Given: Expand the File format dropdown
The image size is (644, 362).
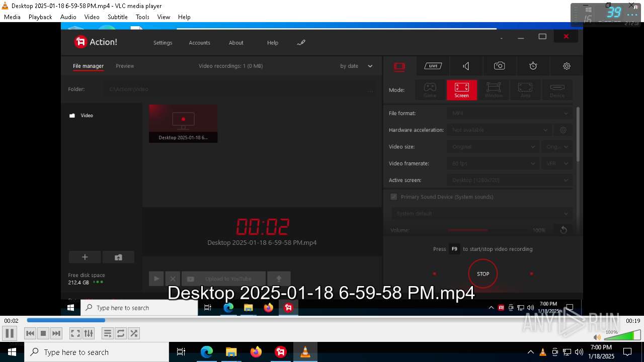Looking at the screenshot, I should click(x=509, y=113).
